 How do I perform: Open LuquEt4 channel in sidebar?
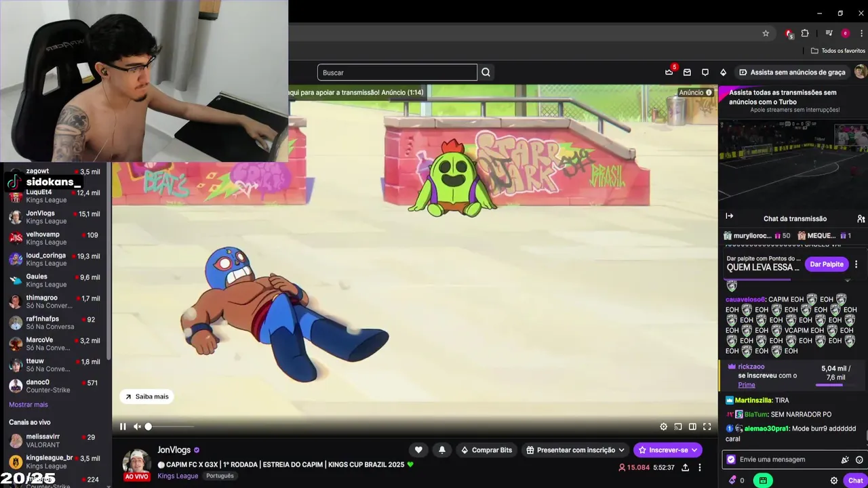click(x=54, y=196)
